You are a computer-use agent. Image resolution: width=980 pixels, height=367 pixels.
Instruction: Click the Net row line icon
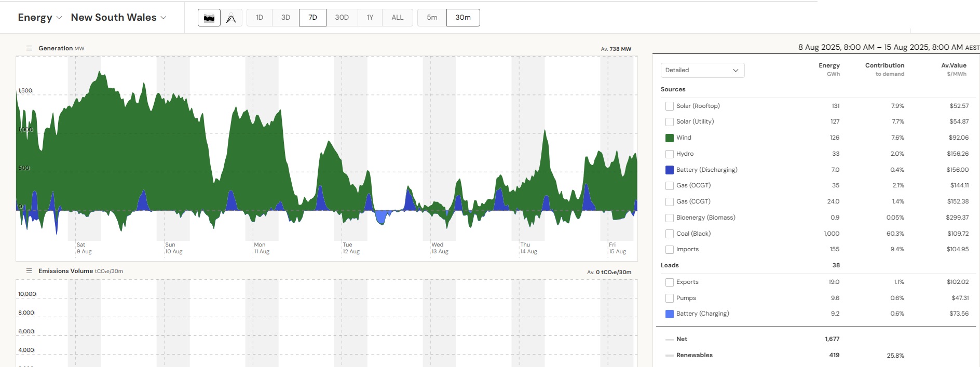[x=670, y=339]
